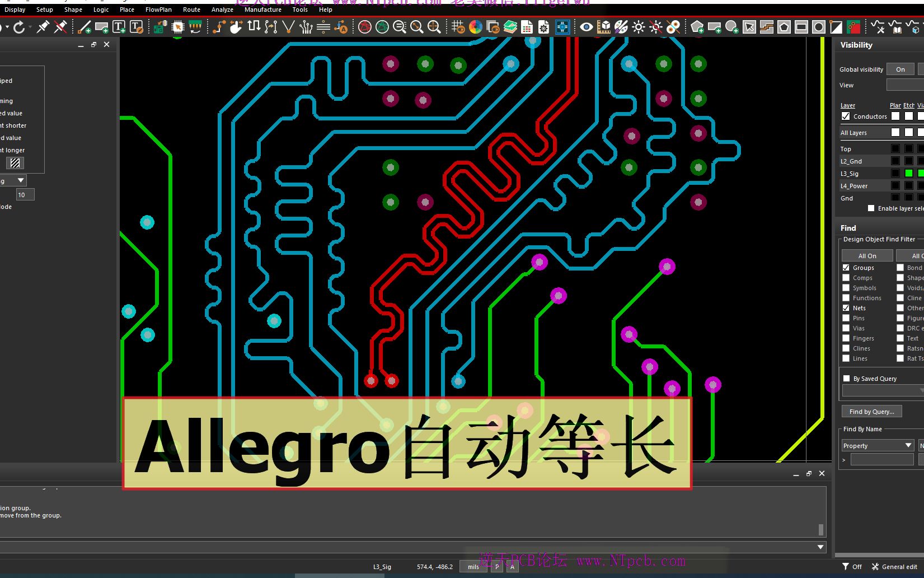The height and width of the screenshot is (578, 924).
Task: Open the Analyze menu
Action: tap(222, 10)
